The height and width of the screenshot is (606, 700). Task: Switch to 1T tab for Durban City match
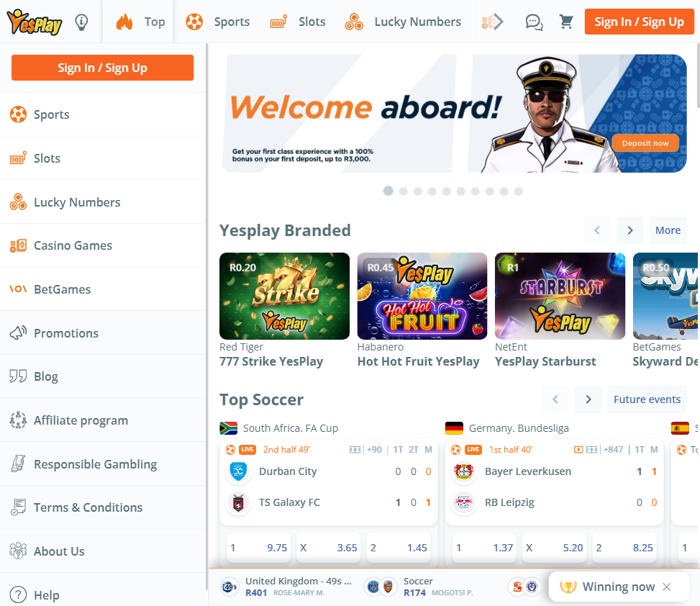click(399, 450)
